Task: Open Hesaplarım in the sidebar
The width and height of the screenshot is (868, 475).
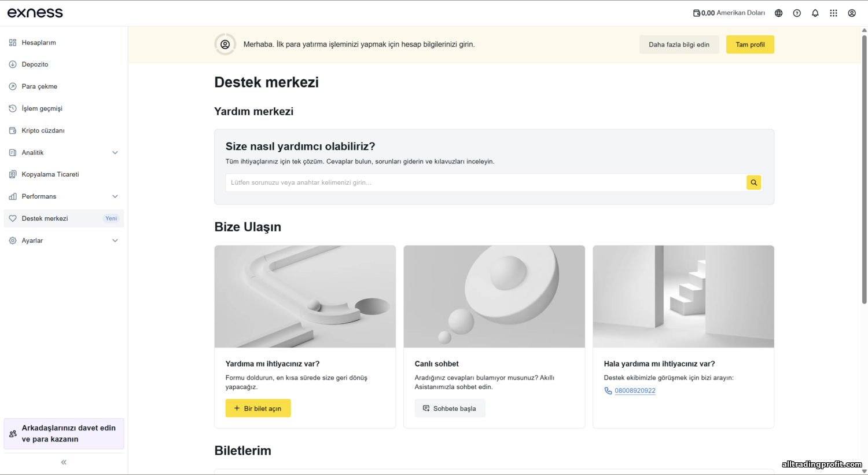Action: tap(39, 43)
